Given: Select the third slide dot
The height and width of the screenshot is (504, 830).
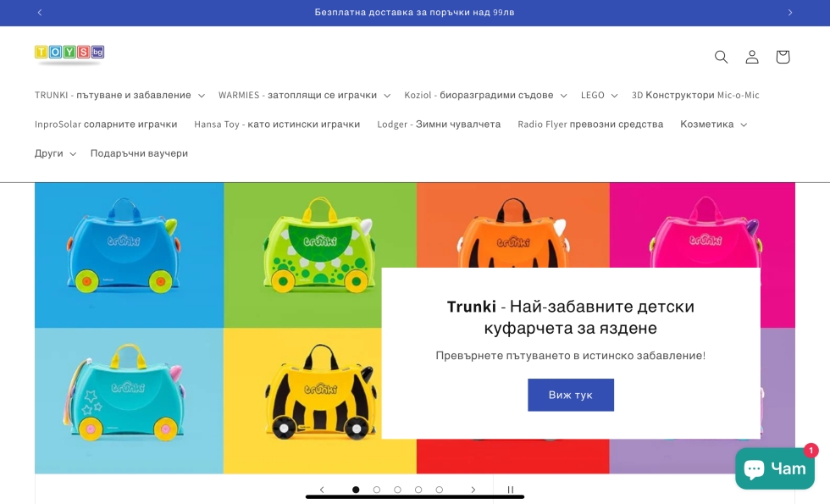Looking at the screenshot, I should point(397,490).
